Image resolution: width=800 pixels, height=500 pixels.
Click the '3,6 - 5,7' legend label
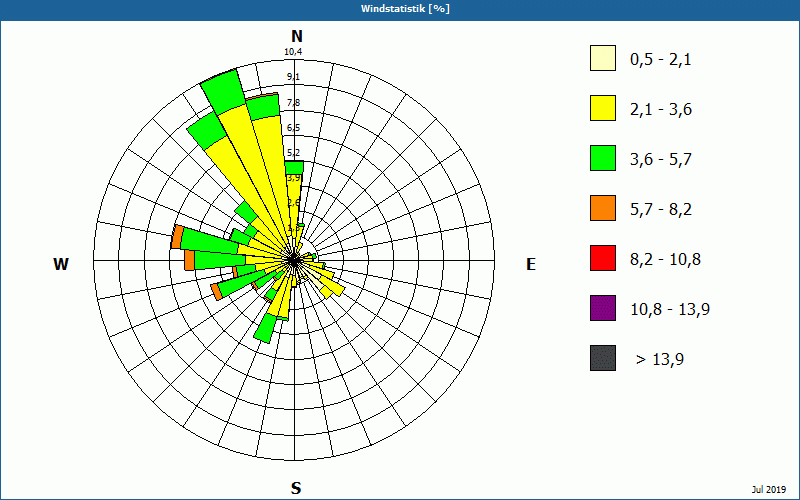661,160
